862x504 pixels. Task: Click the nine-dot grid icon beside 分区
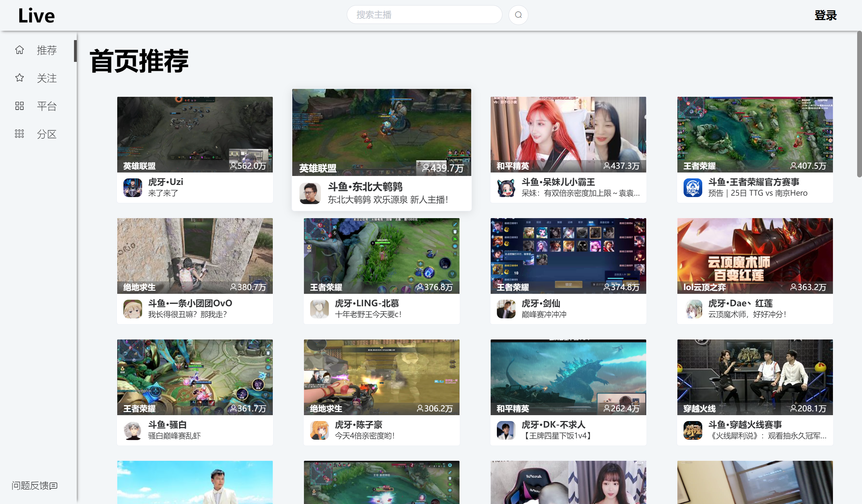[x=19, y=134]
